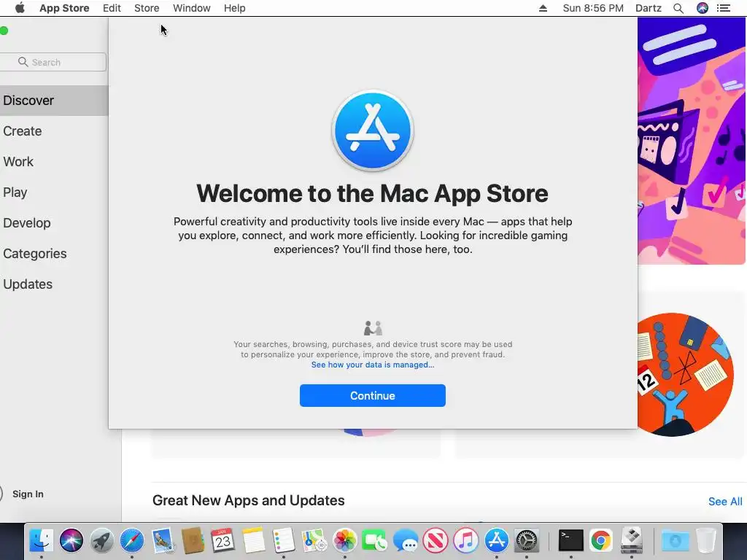Image resolution: width=747 pixels, height=560 pixels.
Task: Activate Siri from the menu bar
Action: point(703,8)
